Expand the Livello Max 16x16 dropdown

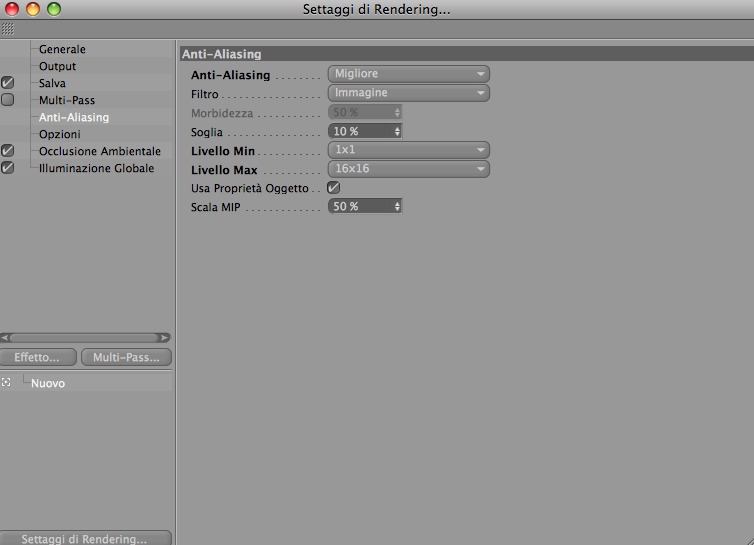(409, 169)
